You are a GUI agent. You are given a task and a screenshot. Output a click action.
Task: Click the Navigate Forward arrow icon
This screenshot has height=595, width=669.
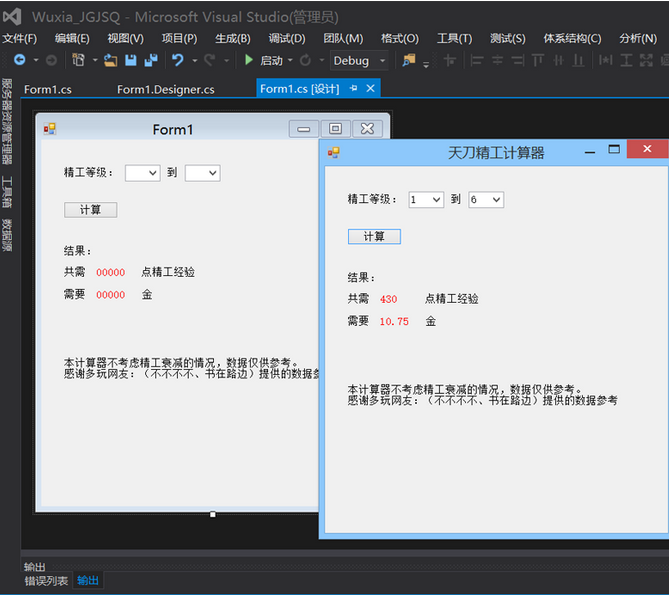51,60
